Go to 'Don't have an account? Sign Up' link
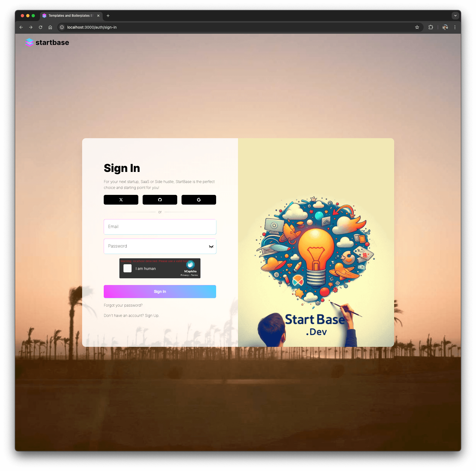This screenshot has height=471, width=476. click(132, 316)
